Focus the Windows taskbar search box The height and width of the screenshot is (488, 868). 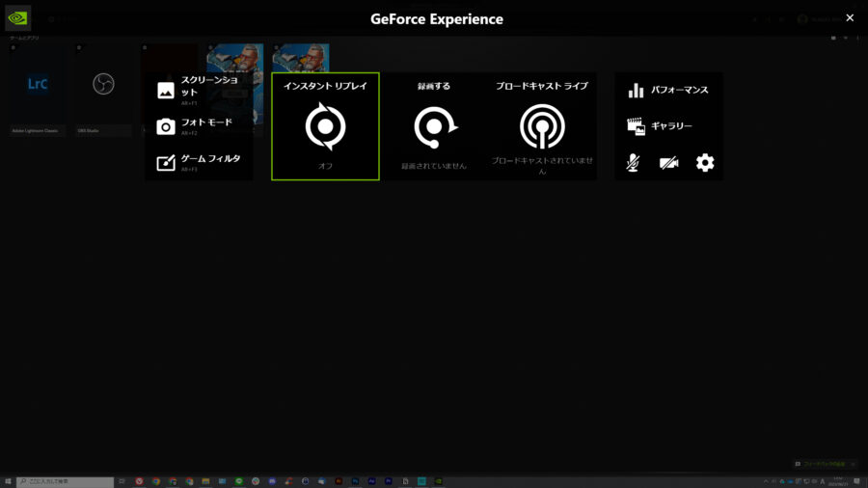[65, 482]
